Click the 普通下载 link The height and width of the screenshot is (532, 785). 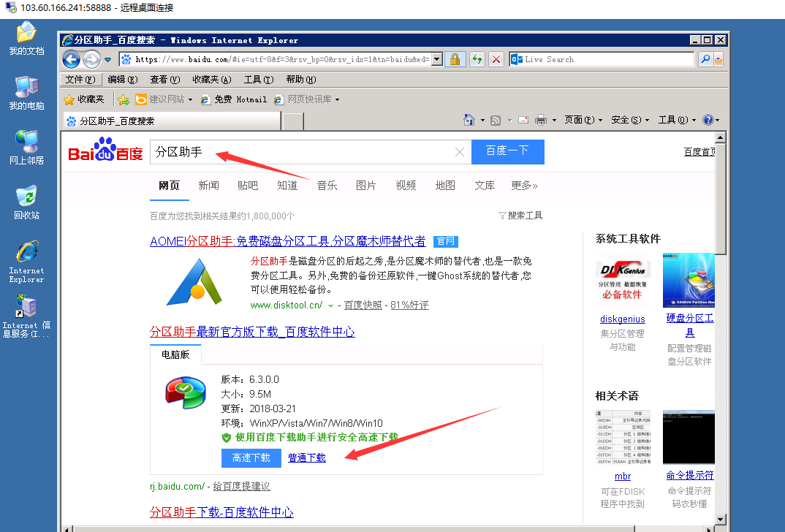[307, 458]
